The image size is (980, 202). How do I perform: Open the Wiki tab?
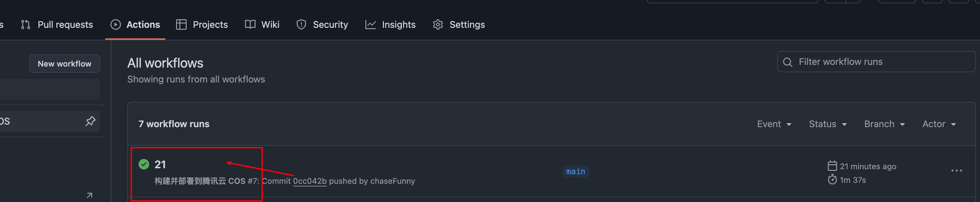pos(262,25)
